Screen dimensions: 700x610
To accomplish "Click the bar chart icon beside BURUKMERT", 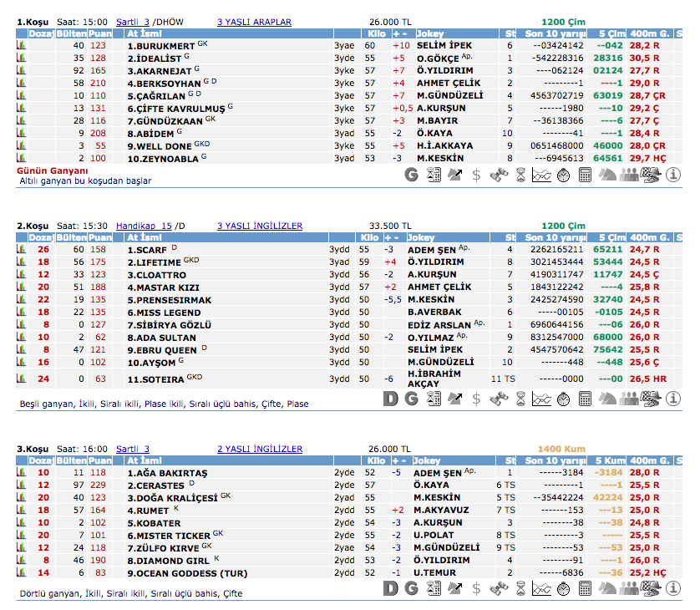I will coord(22,45).
